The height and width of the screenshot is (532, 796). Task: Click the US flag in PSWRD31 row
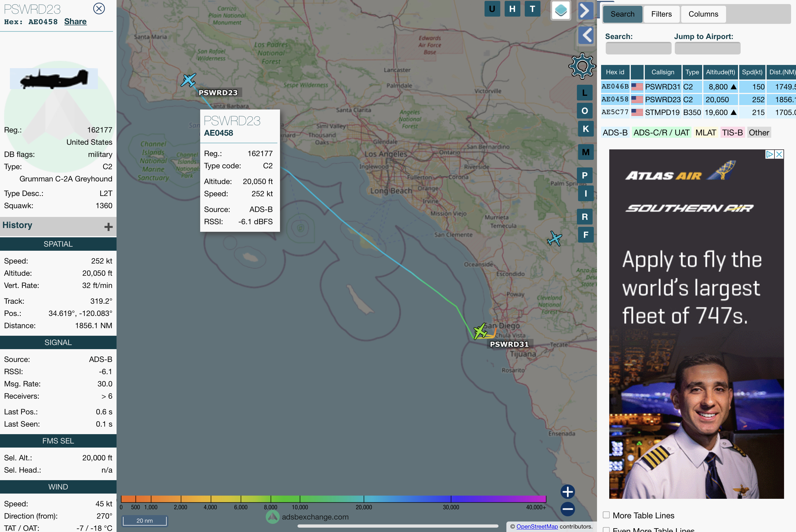point(637,87)
